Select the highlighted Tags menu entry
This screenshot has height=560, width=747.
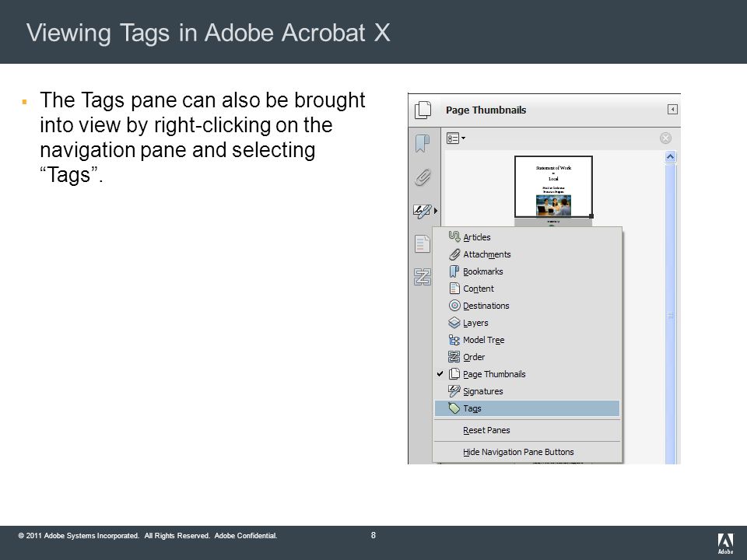(527, 408)
